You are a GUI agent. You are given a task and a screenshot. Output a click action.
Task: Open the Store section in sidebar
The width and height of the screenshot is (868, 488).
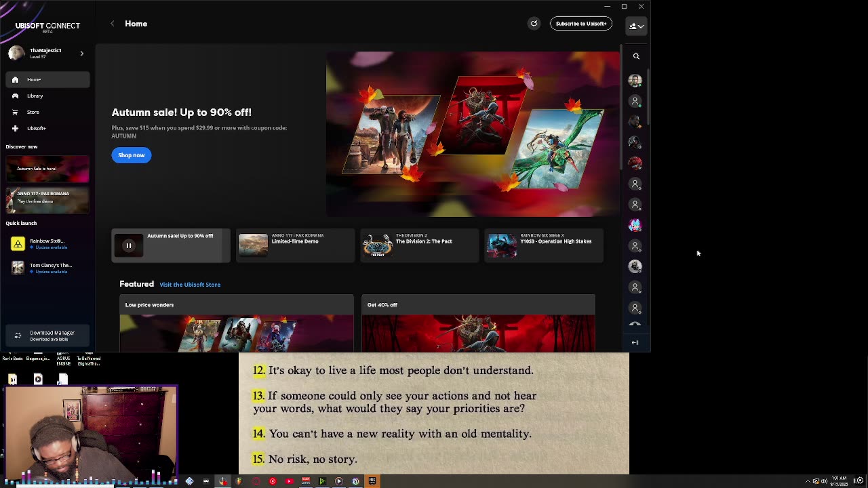click(x=47, y=112)
